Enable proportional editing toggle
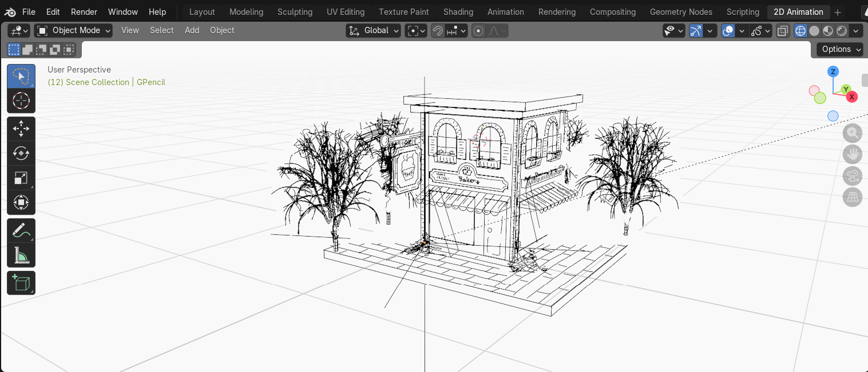The height and width of the screenshot is (372, 868). [x=479, y=31]
